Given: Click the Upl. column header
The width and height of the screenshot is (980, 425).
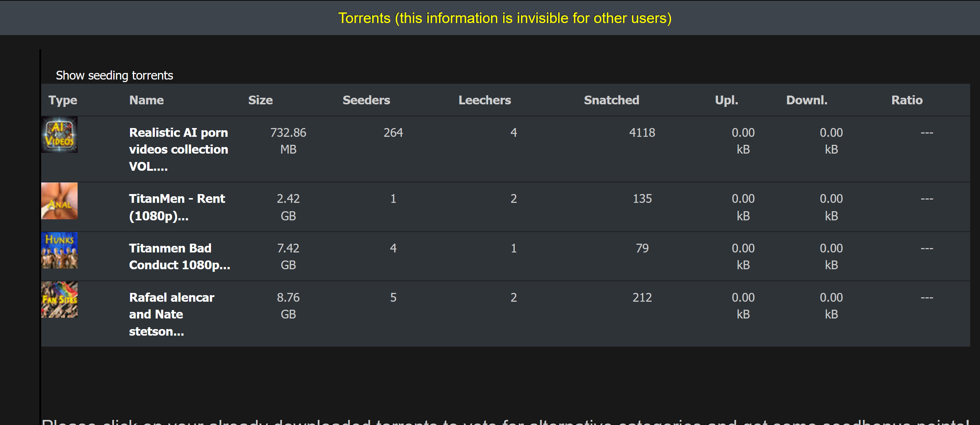Looking at the screenshot, I should coord(726,100).
